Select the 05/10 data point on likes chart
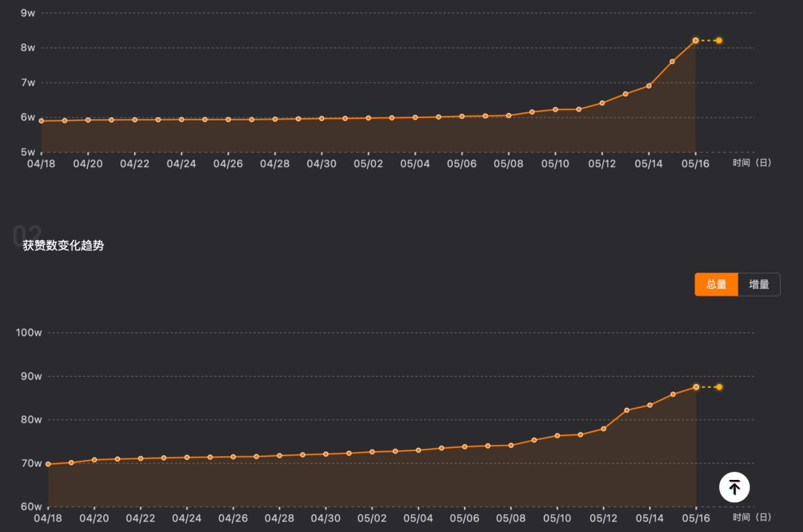 click(558, 435)
